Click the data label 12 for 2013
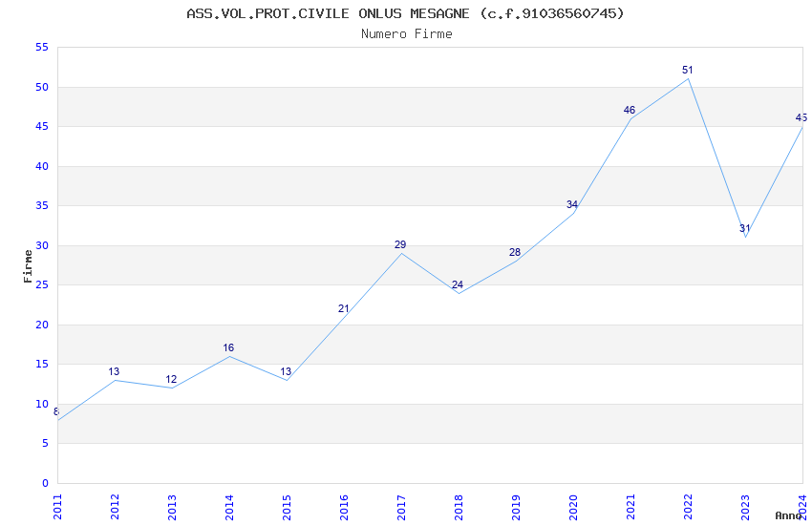The image size is (812, 525). pyautogui.click(x=171, y=379)
